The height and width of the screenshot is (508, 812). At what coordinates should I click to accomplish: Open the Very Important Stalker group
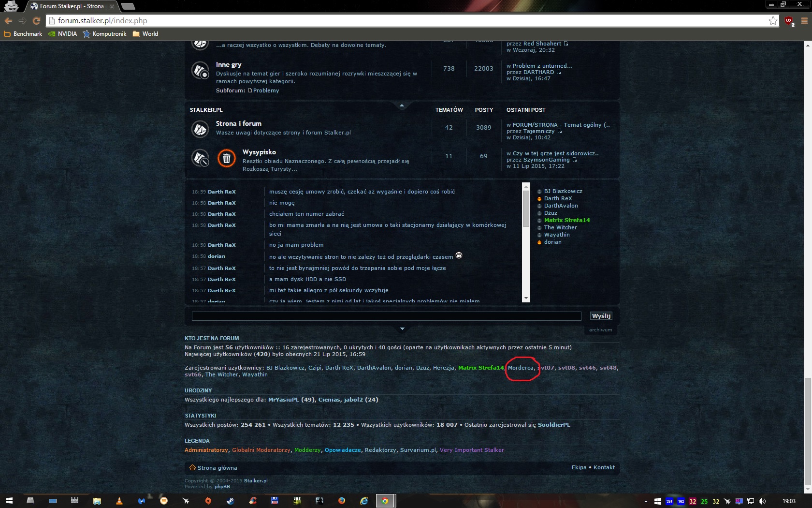(x=472, y=450)
